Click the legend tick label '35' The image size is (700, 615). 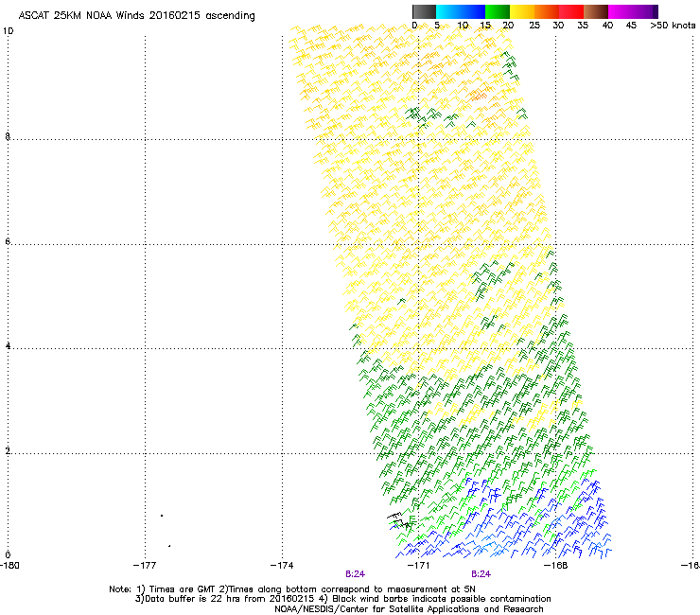[x=583, y=26]
